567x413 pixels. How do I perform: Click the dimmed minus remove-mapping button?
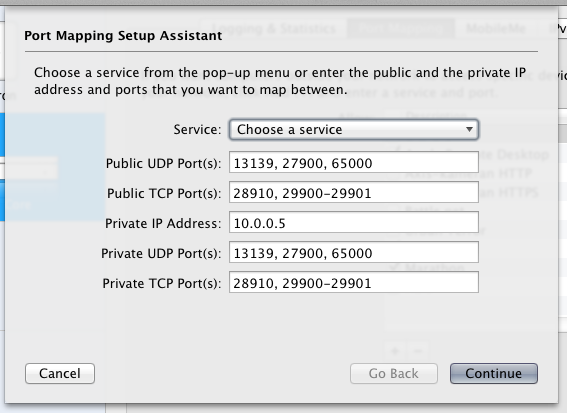tap(418, 351)
